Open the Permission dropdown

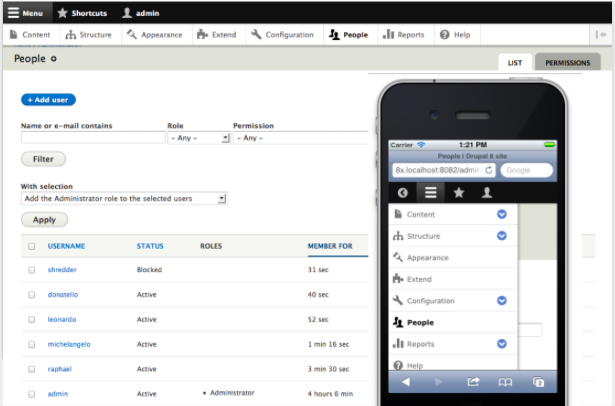pos(300,138)
